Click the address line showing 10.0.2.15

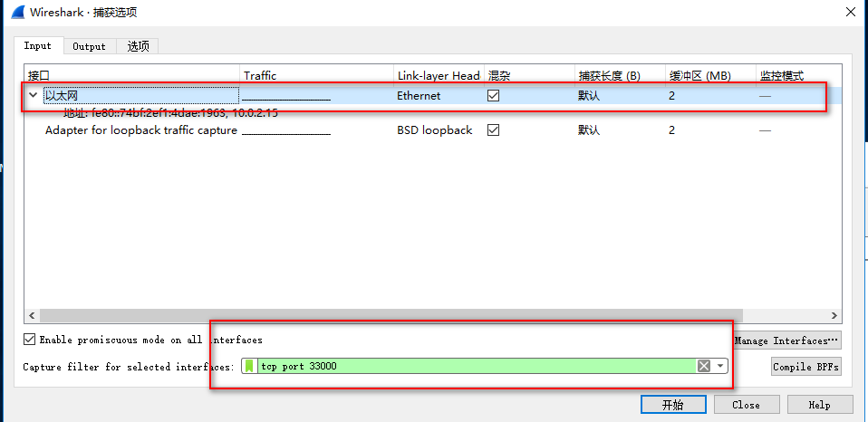pos(170,113)
